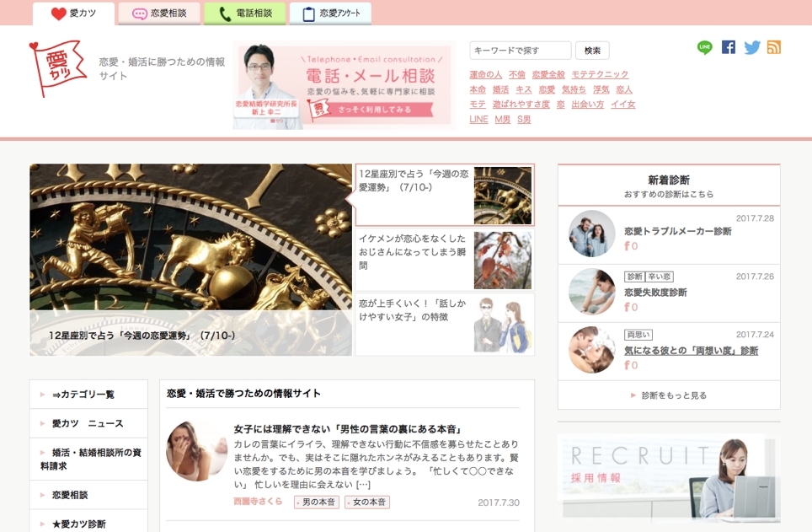812x532 pixels.
Task: Open 婚活・結婚相談所の資料請求 sidebar item
Action: point(88,459)
